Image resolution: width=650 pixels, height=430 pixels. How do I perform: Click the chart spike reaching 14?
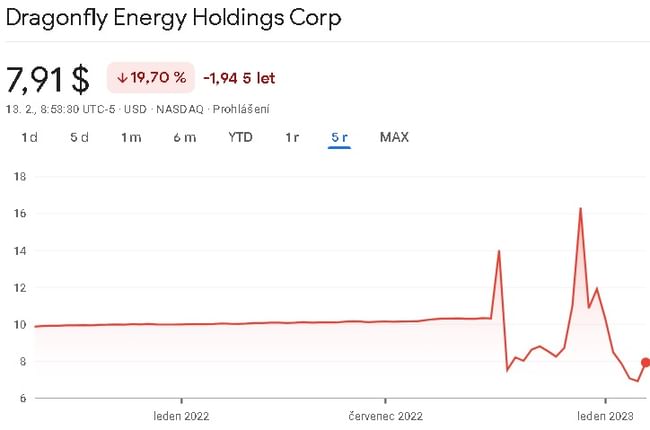tap(499, 251)
